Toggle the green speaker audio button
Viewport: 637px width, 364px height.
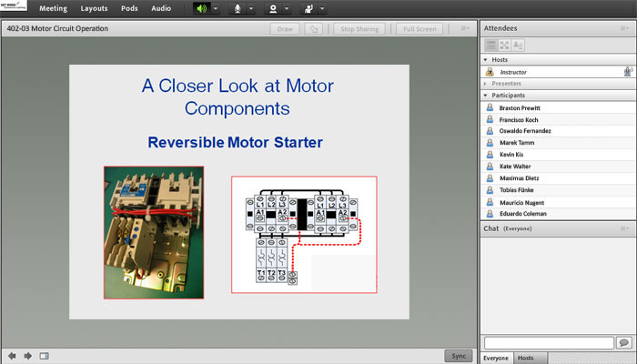click(x=201, y=9)
